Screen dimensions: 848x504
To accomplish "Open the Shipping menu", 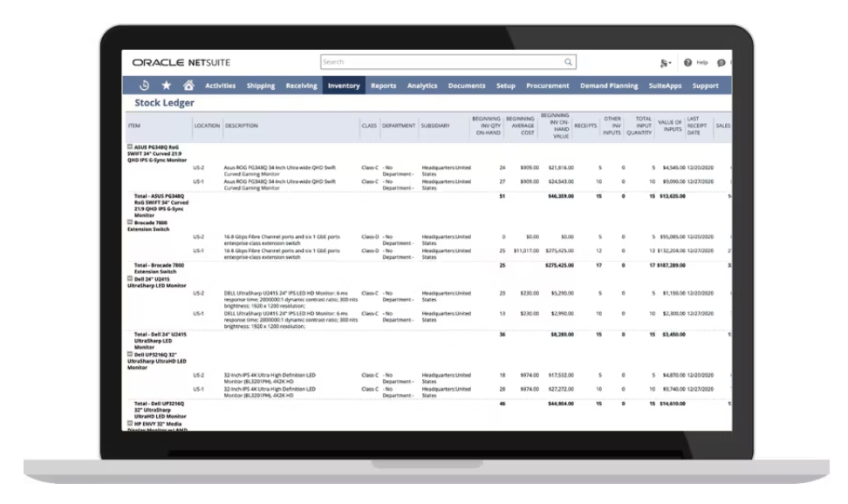I will (261, 85).
